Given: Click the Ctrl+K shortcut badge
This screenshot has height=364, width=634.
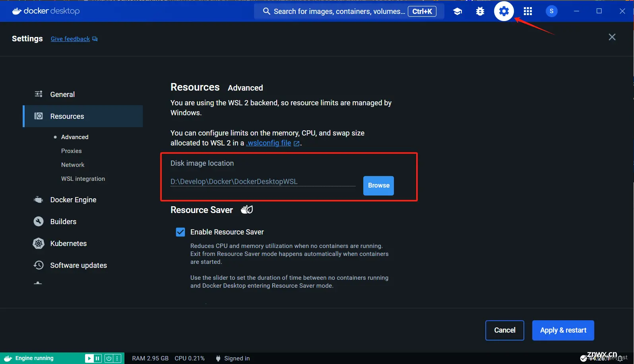Looking at the screenshot, I should coord(422,11).
